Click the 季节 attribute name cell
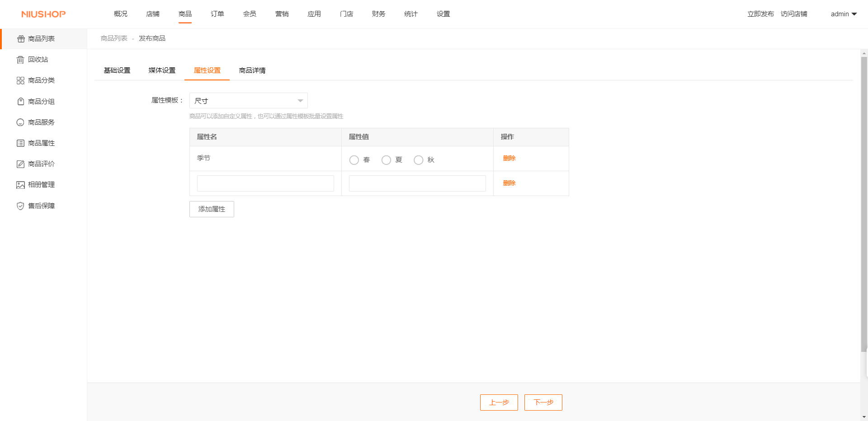The height and width of the screenshot is (421, 868). pyautogui.click(x=265, y=159)
